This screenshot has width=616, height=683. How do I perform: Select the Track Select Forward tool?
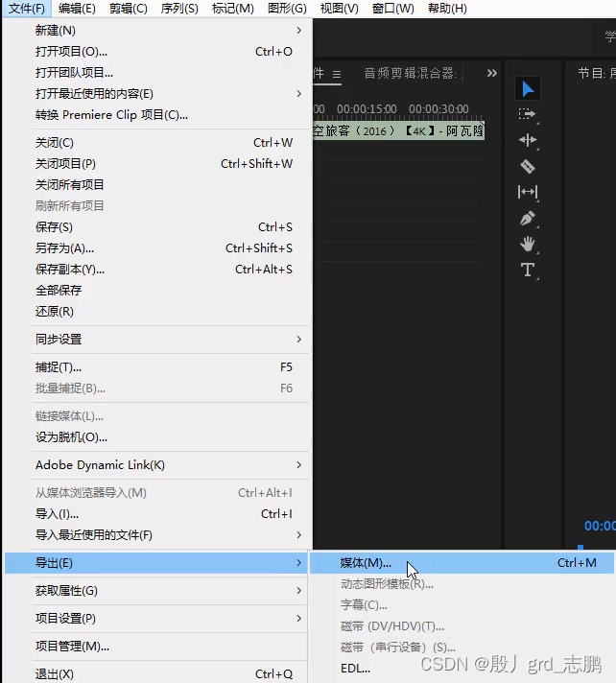(528, 114)
